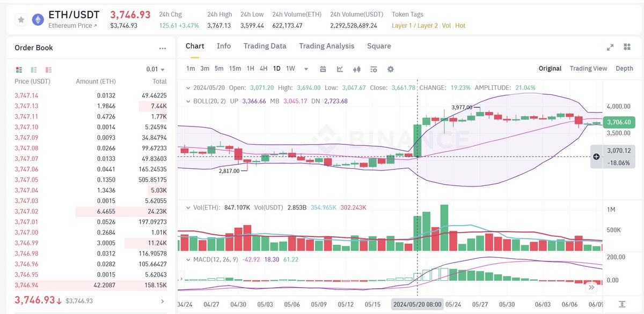Viewport: 644px width, 314px height.
Task: Set chart interval to 5m
Action: pyautogui.click(x=219, y=69)
